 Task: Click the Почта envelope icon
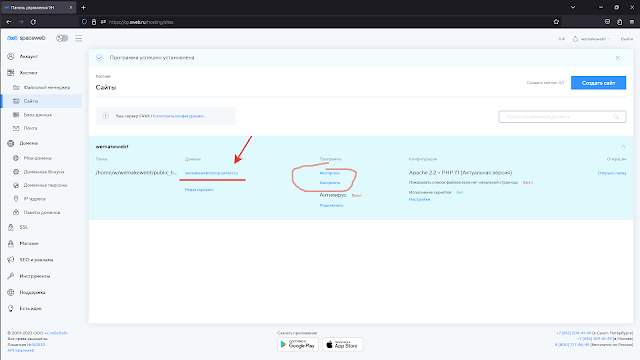(x=16, y=128)
